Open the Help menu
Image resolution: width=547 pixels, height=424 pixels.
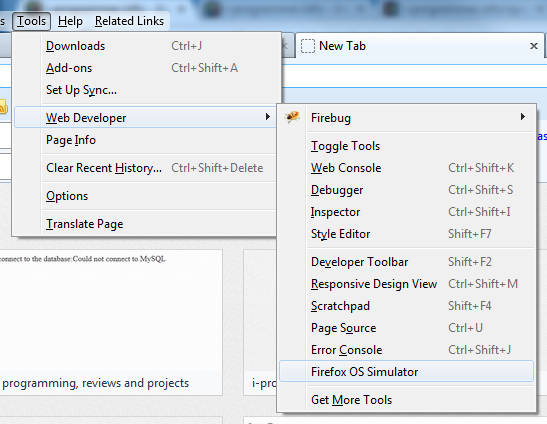70,21
